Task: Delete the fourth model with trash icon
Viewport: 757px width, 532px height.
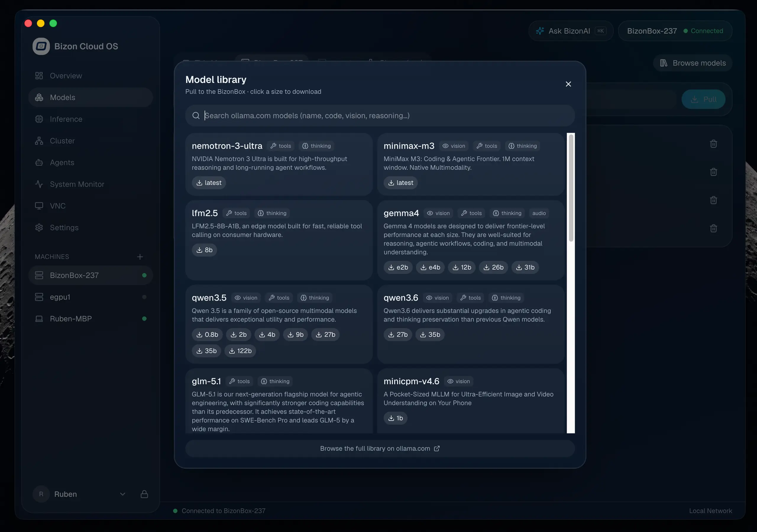Action: [x=713, y=229]
